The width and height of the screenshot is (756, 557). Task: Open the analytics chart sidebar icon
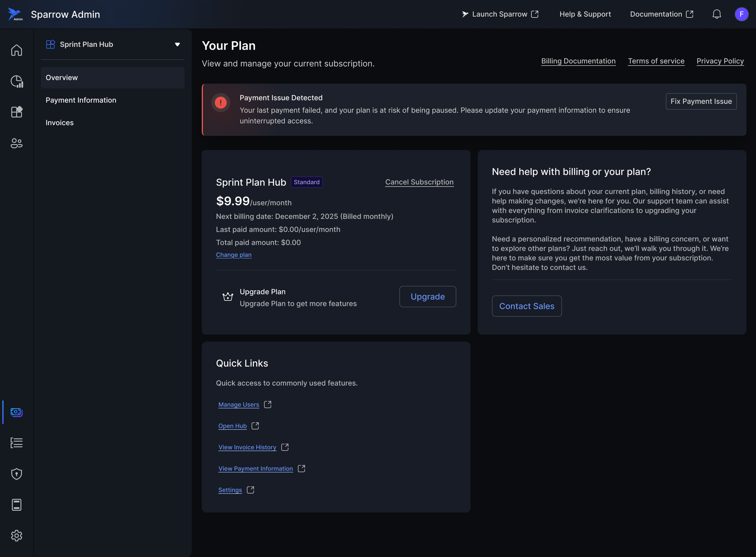[17, 81]
